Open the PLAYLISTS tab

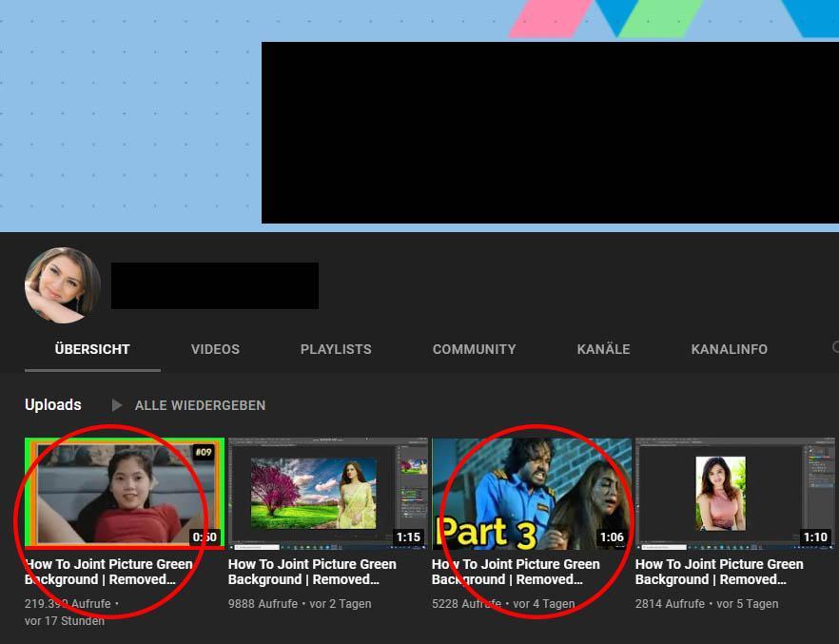335,349
